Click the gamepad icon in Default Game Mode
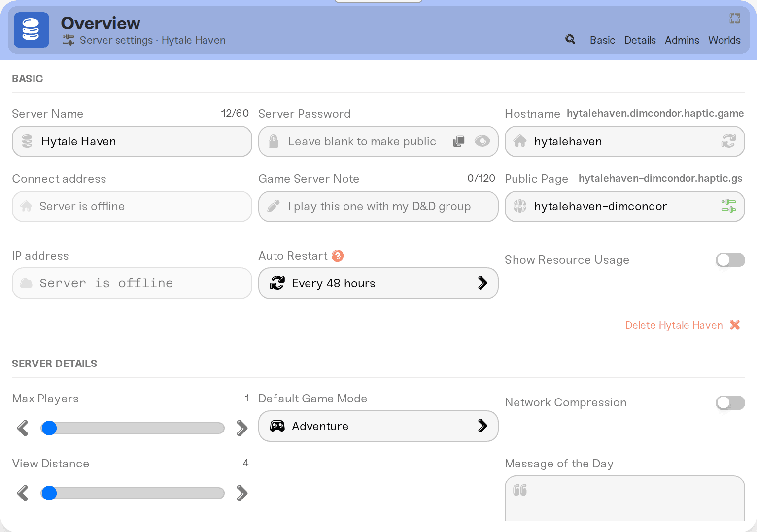This screenshot has height=532, width=757. pyautogui.click(x=277, y=426)
